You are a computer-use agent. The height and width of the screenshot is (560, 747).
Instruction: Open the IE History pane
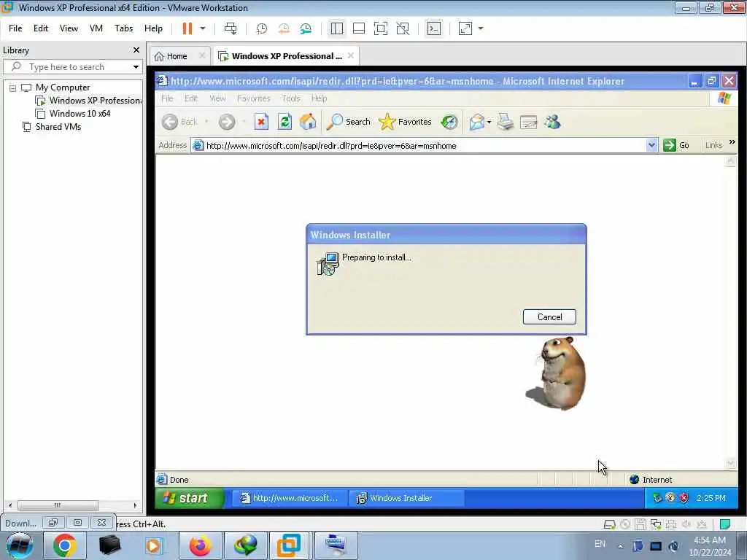[x=449, y=122]
